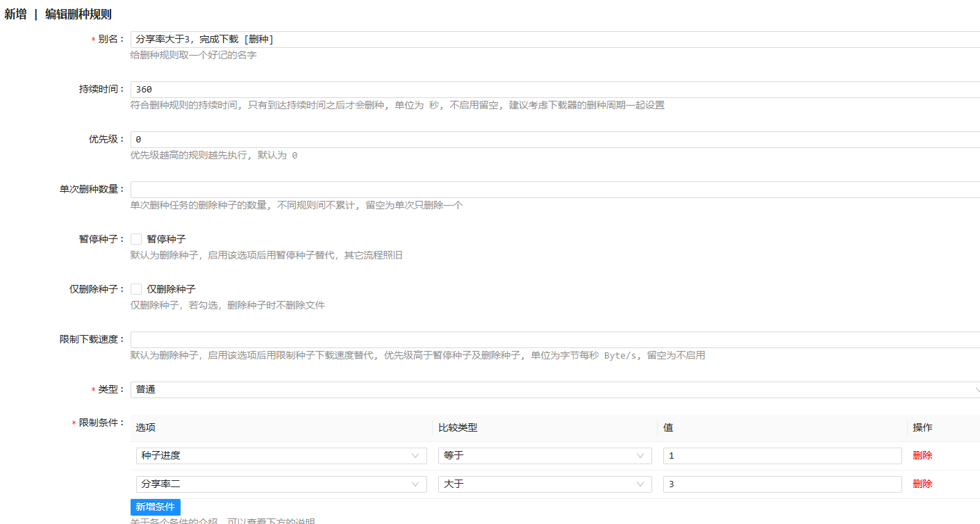This screenshot has width=980, height=524.
Task: Enable the 暂停种子 checkbox
Action: click(x=136, y=239)
